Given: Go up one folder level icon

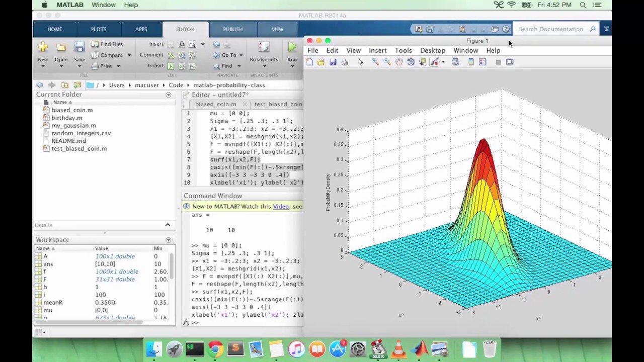Looking at the screenshot, I should click(x=64, y=85).
